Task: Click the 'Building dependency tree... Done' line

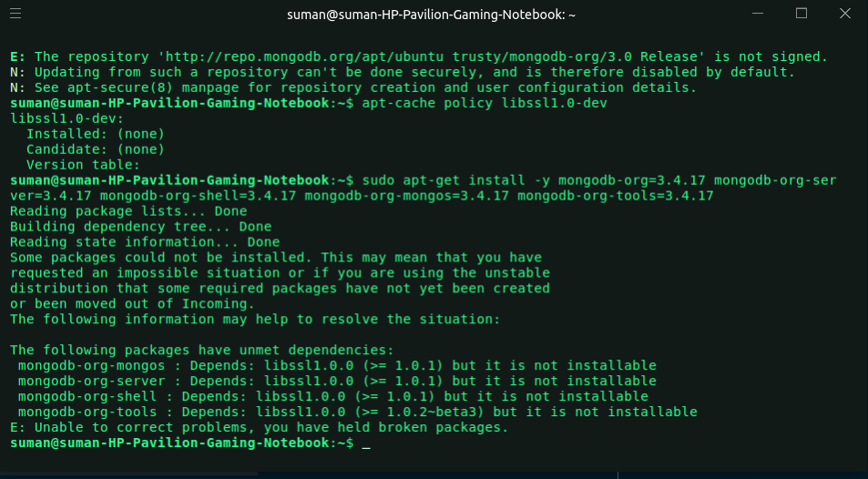Action: click(140, 227)
